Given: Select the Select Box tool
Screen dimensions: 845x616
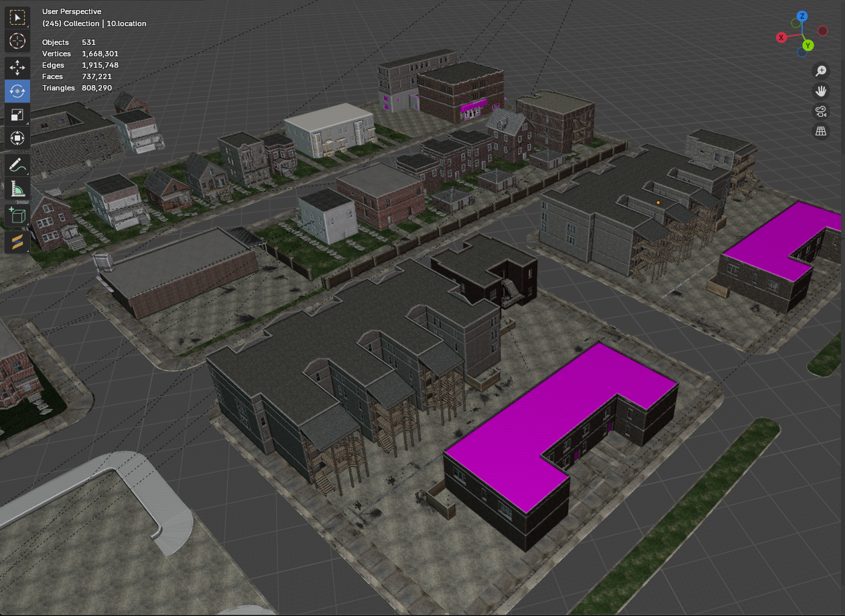Looking at the screenshot, I should pyautogui.click(x=17, y=17).
